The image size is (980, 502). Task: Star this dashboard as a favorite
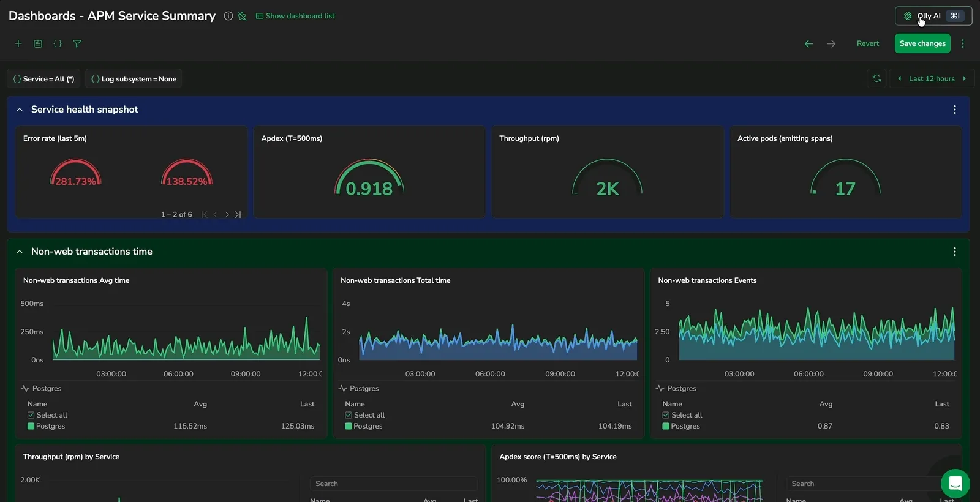tap(242, 16)
